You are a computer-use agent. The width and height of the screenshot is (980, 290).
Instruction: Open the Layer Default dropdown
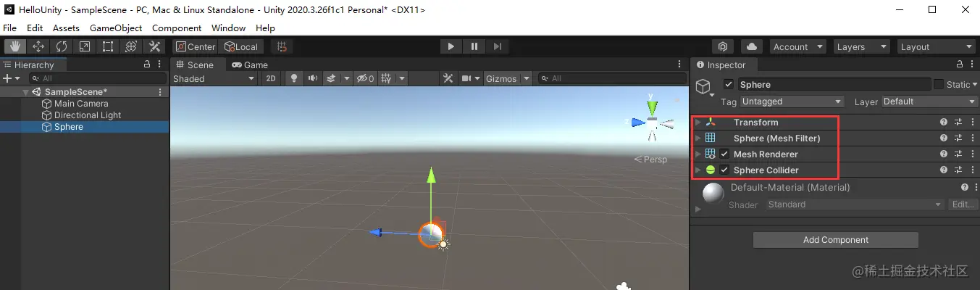click(x=928, y=101)
